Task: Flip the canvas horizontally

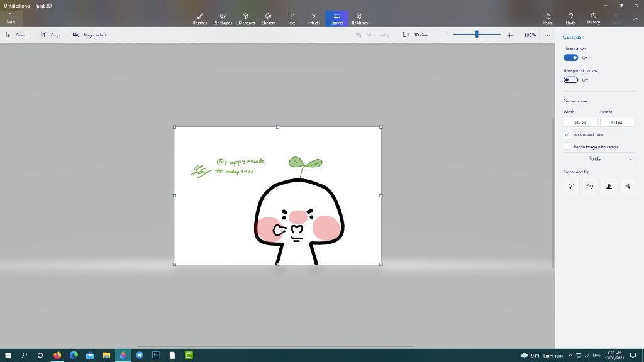Action: 609,186
